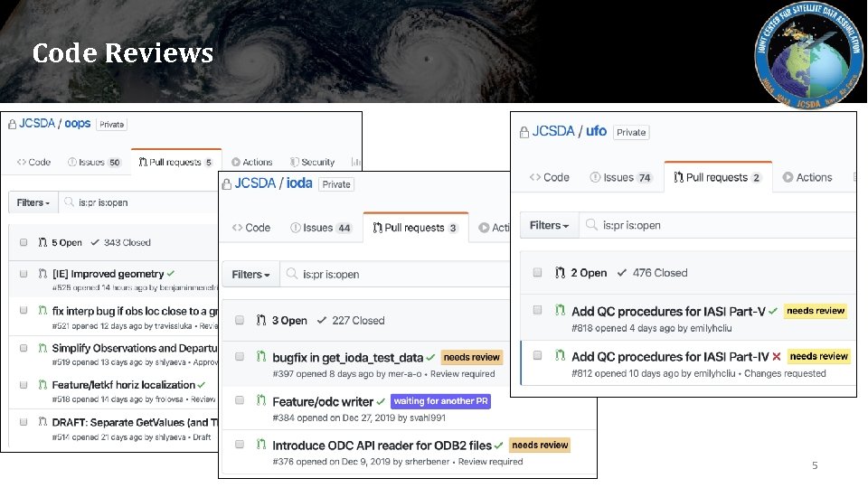Check Introduce ODC API reader checkbox
The height and width of the screenshot is (488, 868).
coord(239,445)
